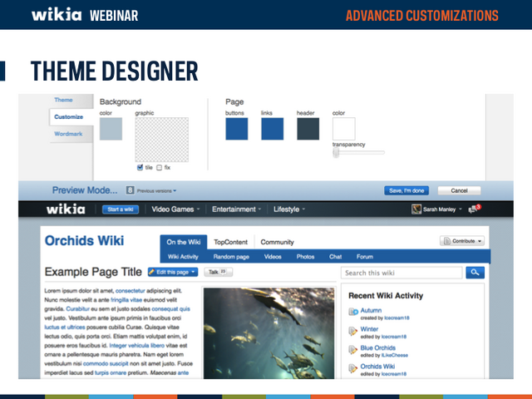The width and height of the screenshot is (532, 399).
Task: Click the new-page icon beside Autumn
Action: 353,311
